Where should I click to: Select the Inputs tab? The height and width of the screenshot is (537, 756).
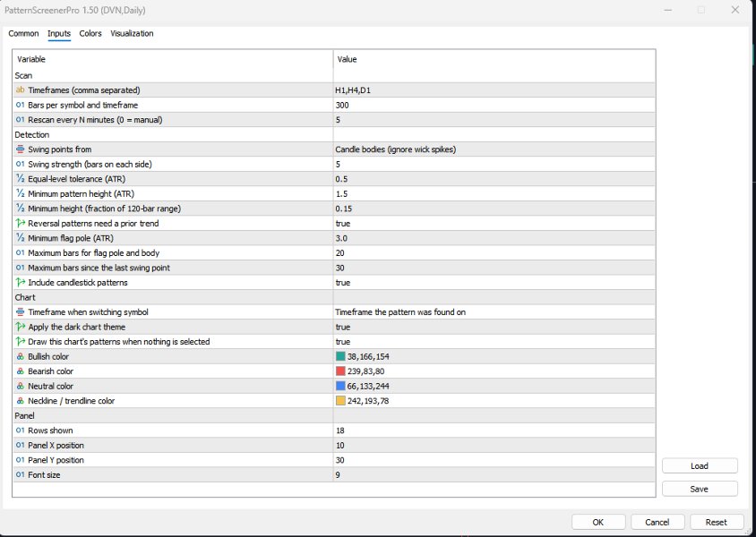[59, 34]
